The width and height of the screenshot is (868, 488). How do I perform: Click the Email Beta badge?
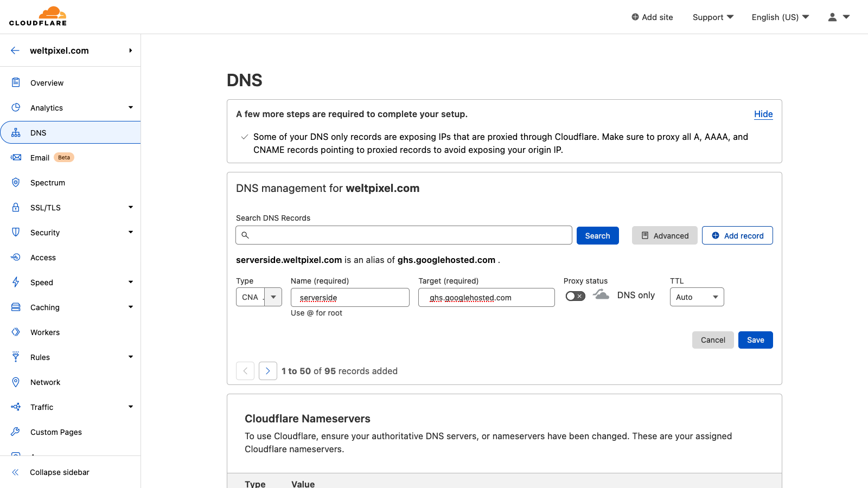[64, 157]
